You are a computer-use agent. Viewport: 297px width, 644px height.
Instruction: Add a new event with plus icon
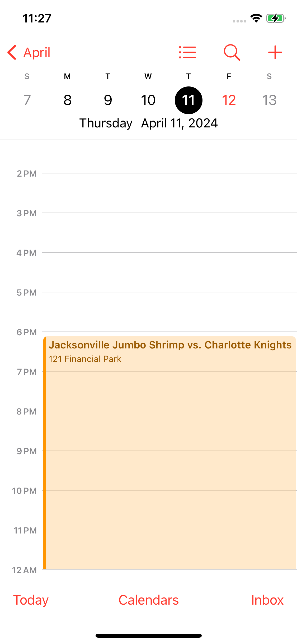click(275, 52)
